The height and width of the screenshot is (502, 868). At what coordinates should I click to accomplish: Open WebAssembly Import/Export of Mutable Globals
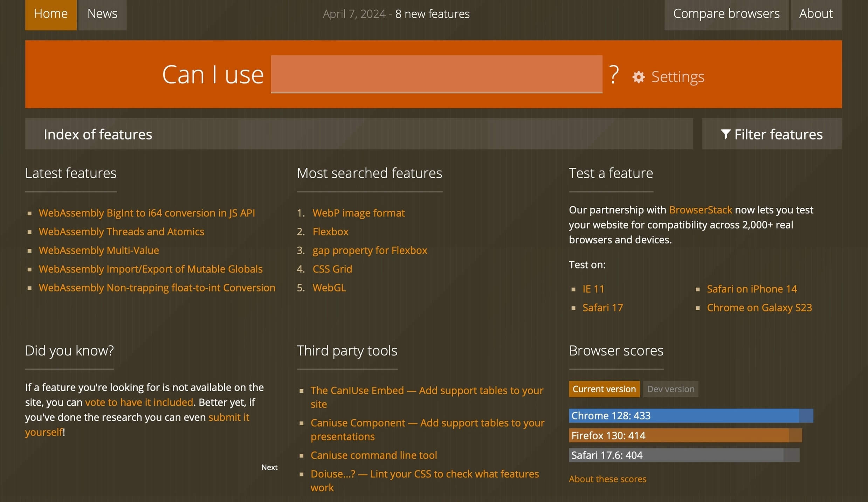(151, 269)
